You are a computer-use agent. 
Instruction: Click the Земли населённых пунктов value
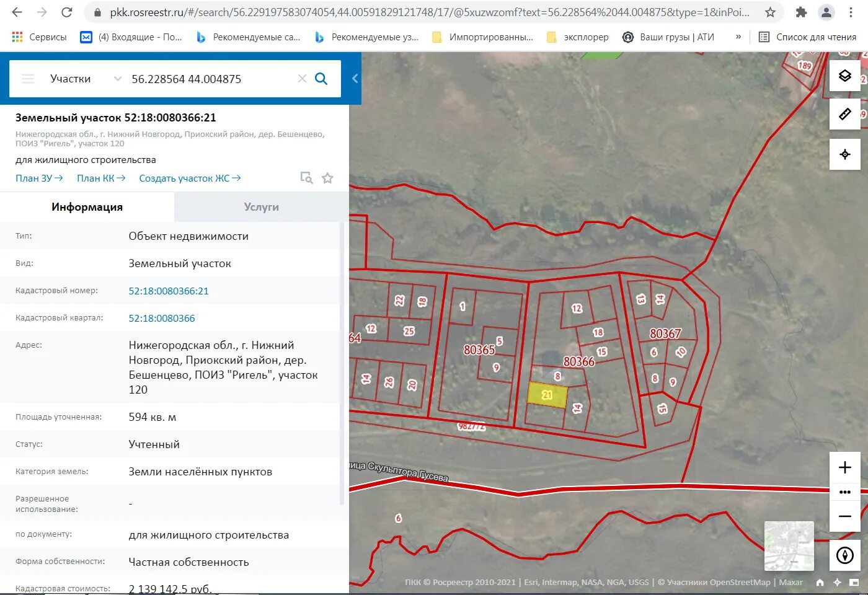[200, 472]
